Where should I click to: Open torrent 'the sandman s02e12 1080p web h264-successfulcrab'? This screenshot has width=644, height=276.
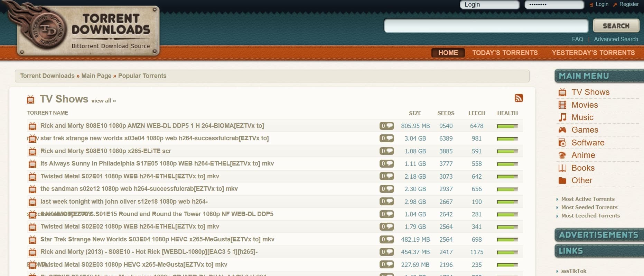139,189
